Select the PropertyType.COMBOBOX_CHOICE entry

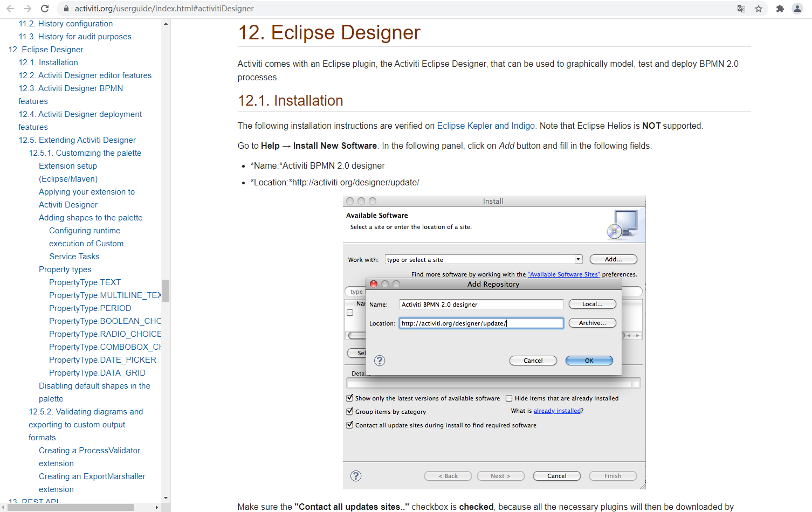(x=105, y=347)
